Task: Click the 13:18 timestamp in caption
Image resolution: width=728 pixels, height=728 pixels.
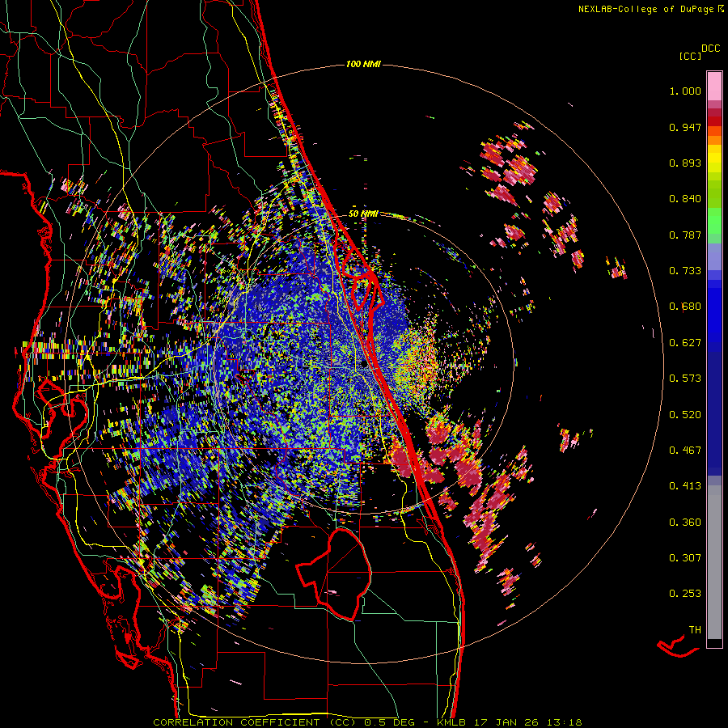Action: coord(564,722)
